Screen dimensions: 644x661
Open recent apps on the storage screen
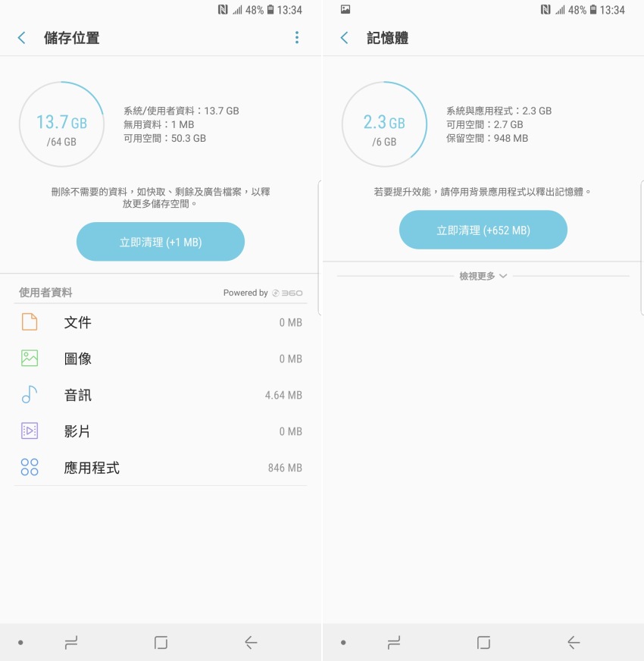click(x=71, y=643)
